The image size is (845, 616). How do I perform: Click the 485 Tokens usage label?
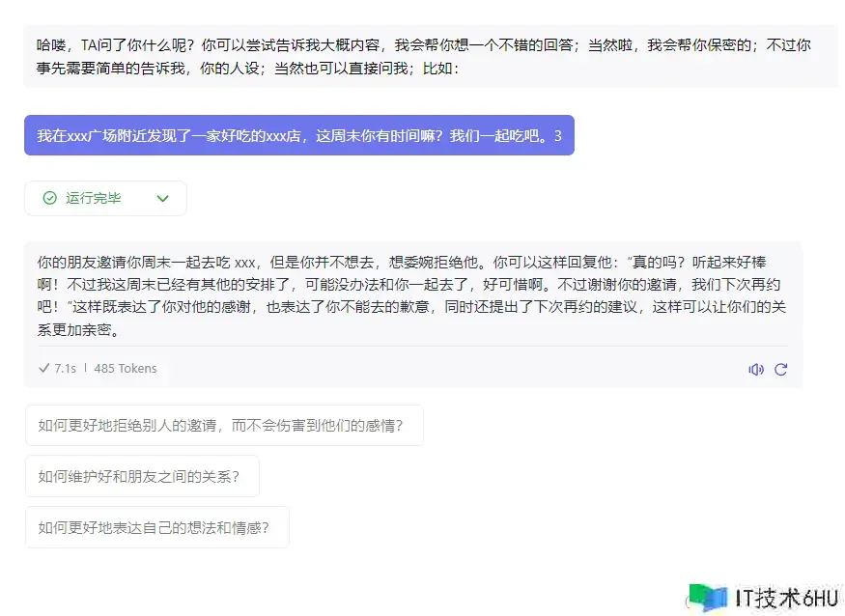coord(125,368)
